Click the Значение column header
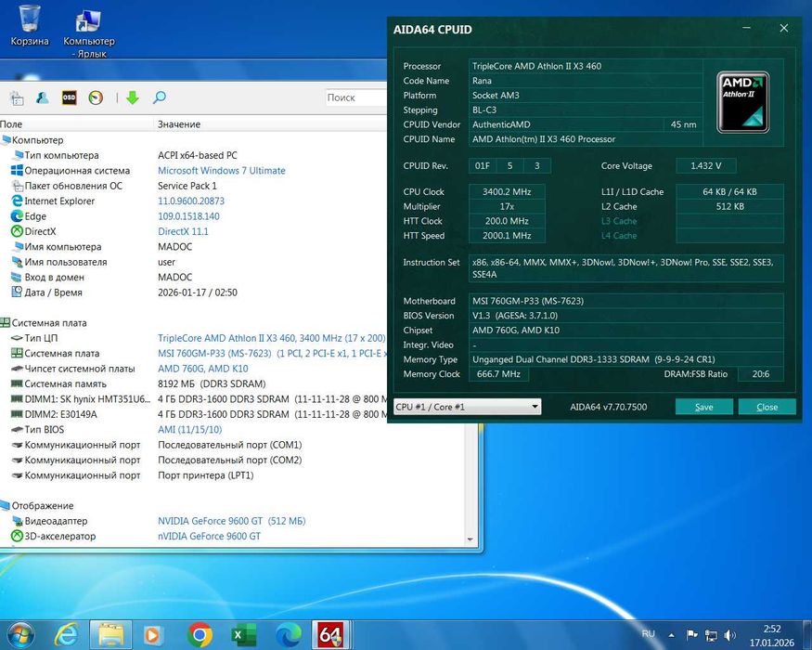812x650 pixels. click(179, 124)
